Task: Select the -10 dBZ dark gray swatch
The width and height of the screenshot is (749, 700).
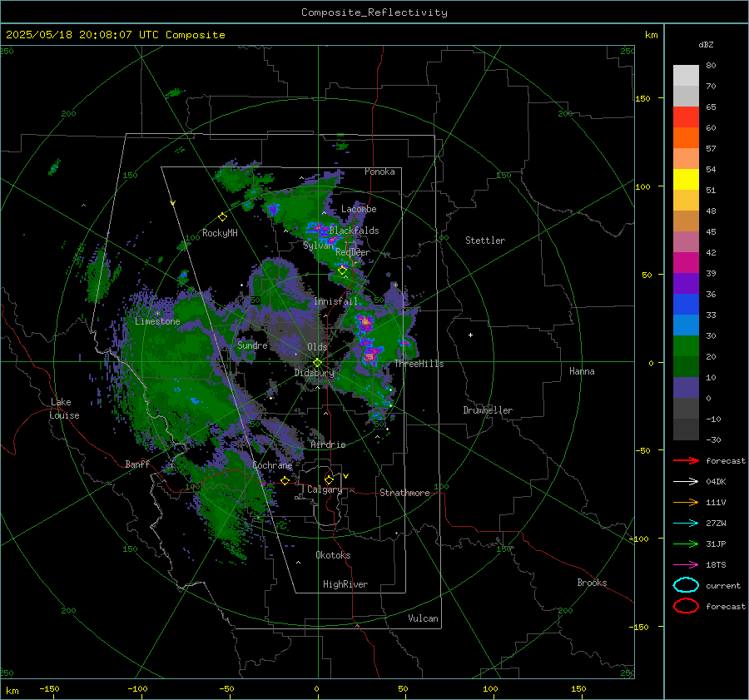Action: [686, 429]
